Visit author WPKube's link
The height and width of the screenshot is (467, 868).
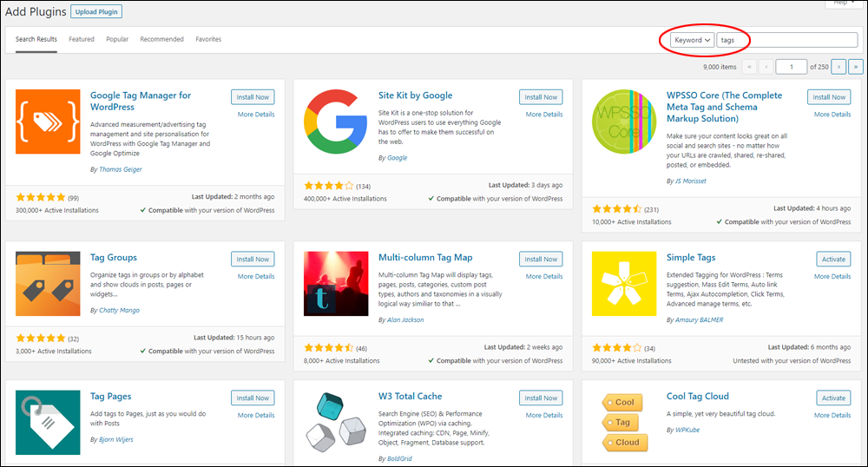click(687, 431)
